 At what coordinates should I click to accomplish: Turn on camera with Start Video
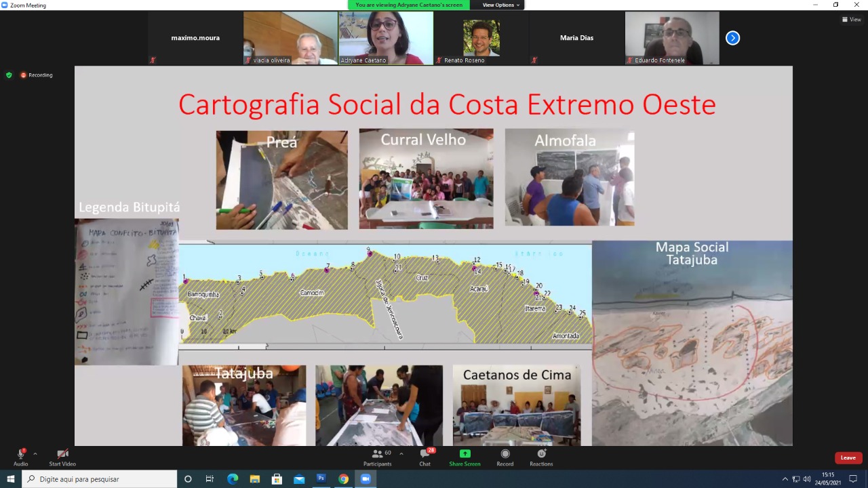[62, 457]
